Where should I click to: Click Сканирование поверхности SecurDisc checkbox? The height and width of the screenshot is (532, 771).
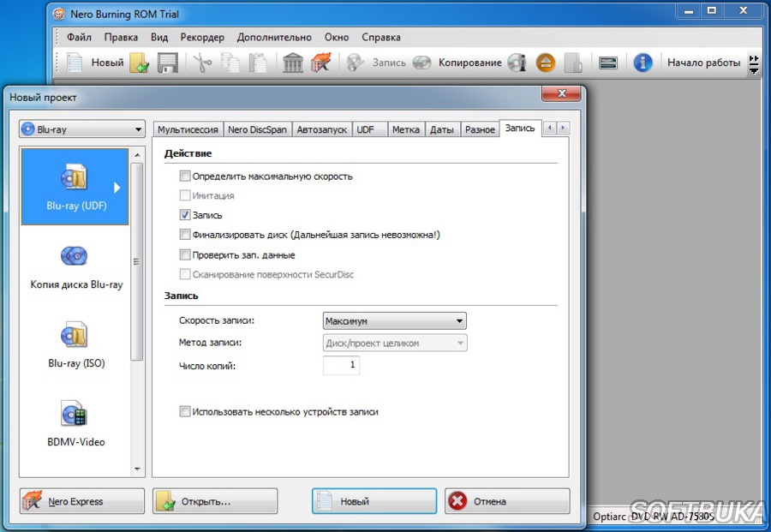(x=185, y=274)
